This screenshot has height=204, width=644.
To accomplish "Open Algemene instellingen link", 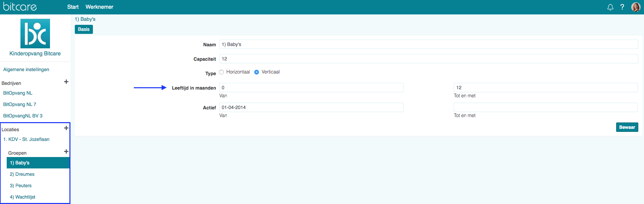I will [x=26, y=69].
